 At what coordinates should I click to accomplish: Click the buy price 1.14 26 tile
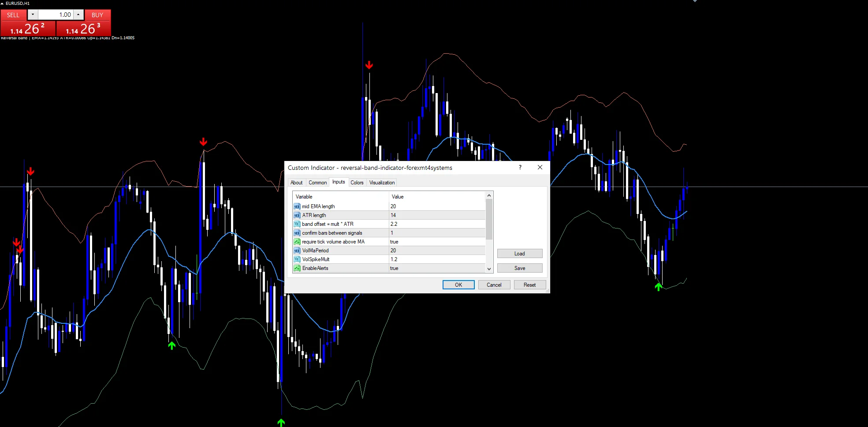(x=83, y=29)
